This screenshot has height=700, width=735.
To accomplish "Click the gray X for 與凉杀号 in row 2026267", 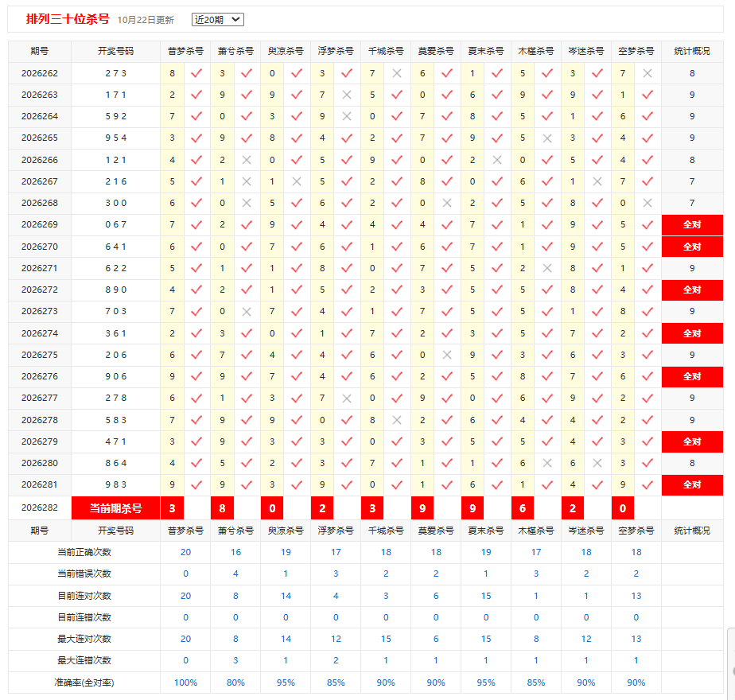I will (297, 181).
